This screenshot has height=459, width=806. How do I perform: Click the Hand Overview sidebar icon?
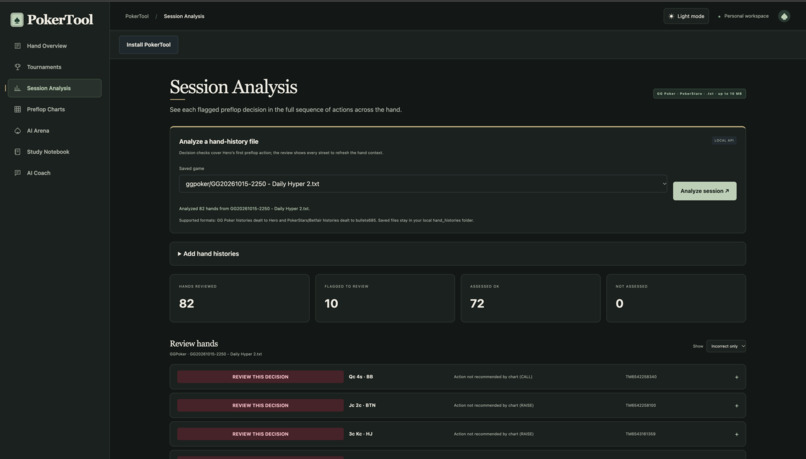tap(17, 46)
